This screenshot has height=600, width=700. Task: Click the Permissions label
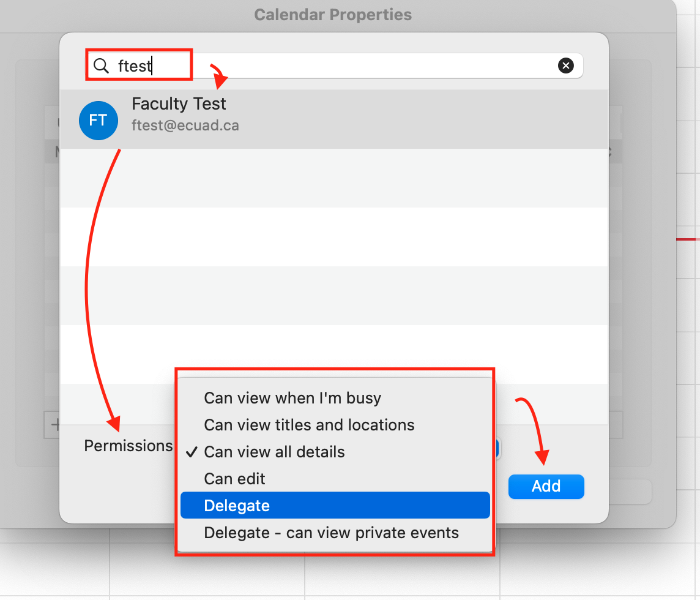[128, 446]
